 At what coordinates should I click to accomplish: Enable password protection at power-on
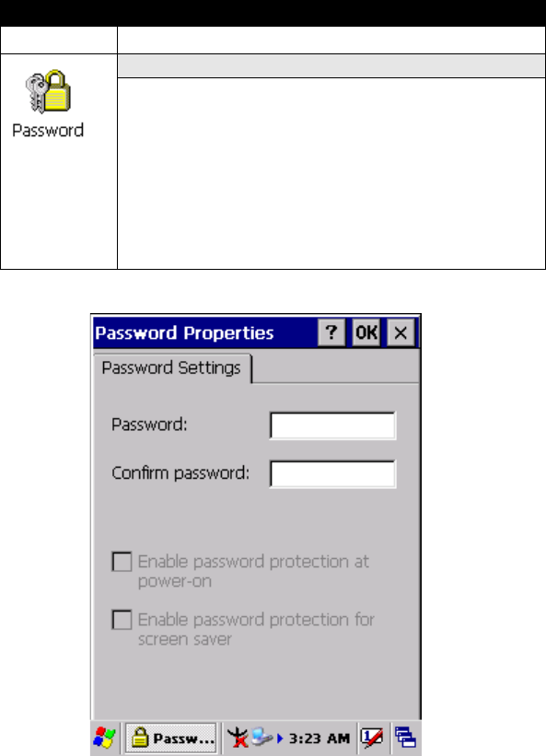[x=122, y=562]
